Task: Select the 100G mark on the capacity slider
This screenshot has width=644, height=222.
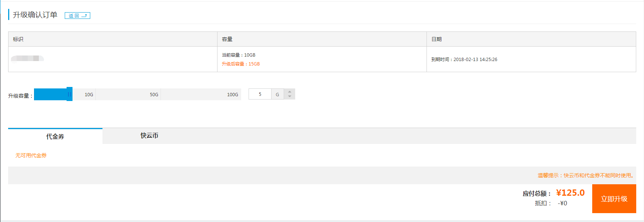Action: click(x=233, y=95)
